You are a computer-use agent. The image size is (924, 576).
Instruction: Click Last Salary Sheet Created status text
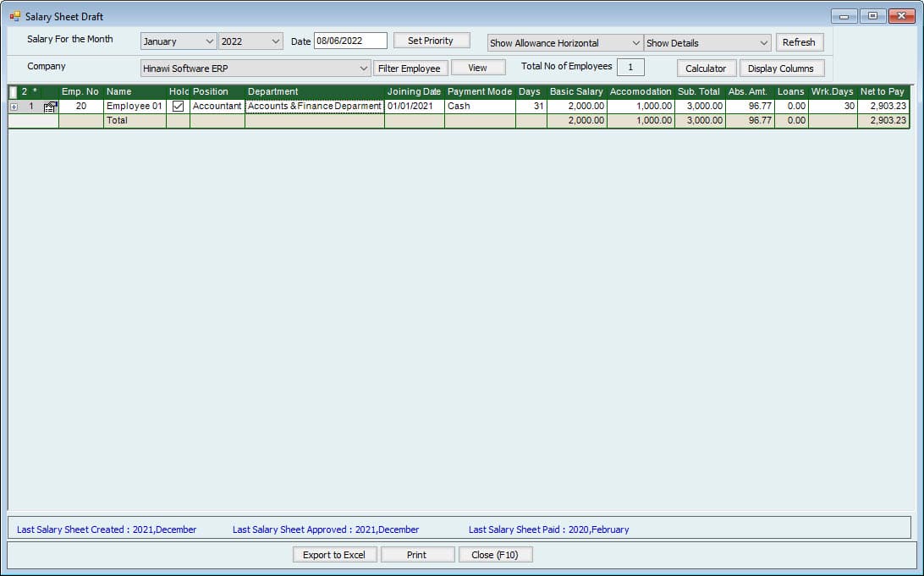point(107,530)
